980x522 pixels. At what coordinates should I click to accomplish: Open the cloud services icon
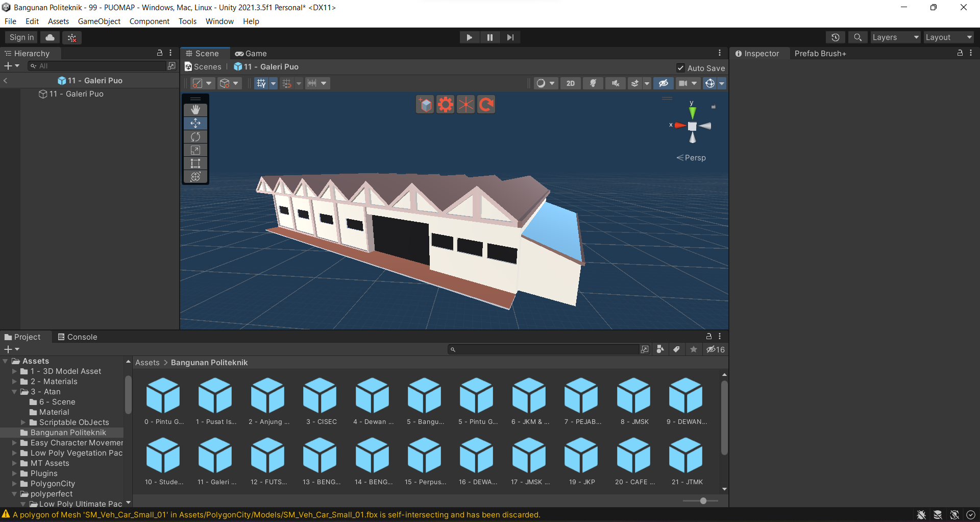pyautogui.click(x=50, y=37)
